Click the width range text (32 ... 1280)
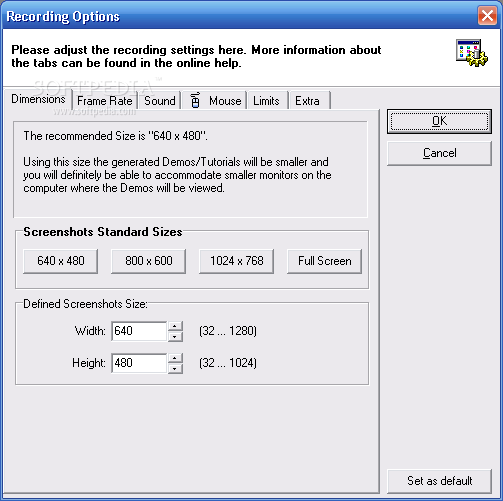The image size is (503, 501). pos(228,331)
